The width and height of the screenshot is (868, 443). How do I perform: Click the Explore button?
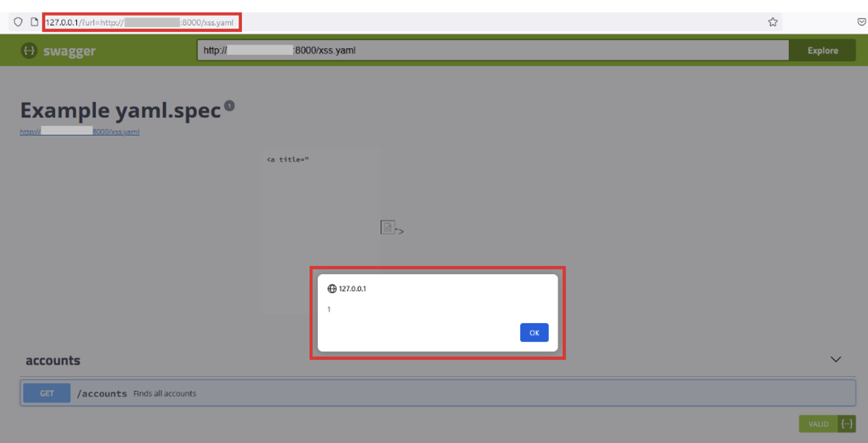click(822, 51)
